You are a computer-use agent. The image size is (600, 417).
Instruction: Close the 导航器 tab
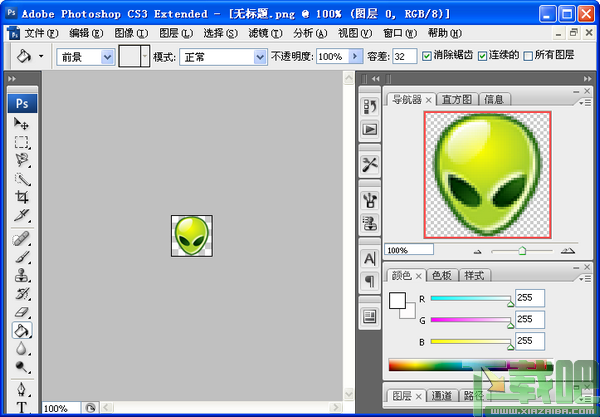[429, 100]
